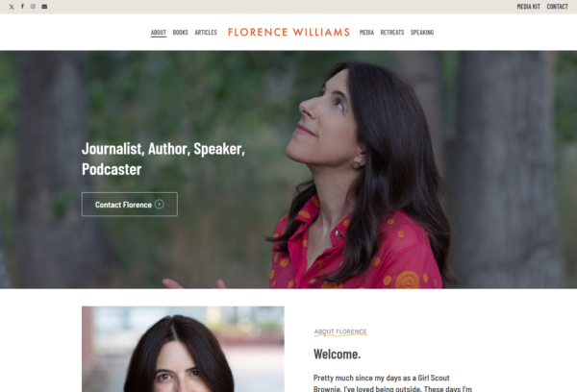The image size is (577, 392).
Task: Go to the About menu item
Action: pos(159,33)
